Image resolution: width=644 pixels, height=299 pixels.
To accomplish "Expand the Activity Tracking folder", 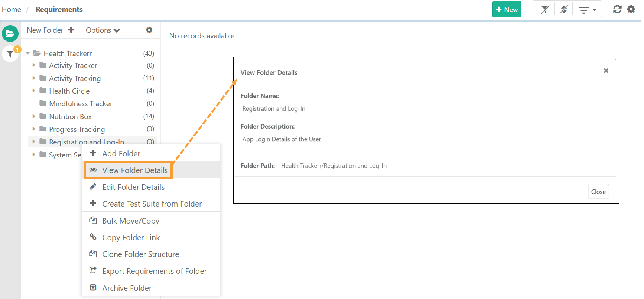I will tap(34, 78).
